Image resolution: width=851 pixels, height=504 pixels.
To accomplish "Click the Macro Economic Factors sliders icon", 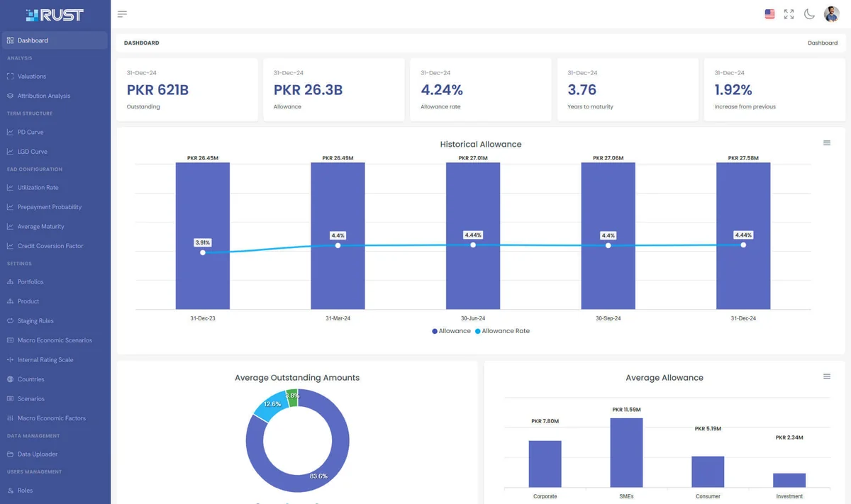I will pyautogui.click(x=10, y=418).
